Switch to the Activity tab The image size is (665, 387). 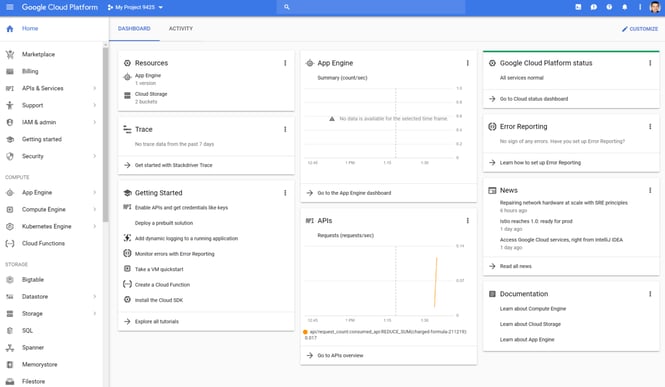pyautogui.click(x=181, y=28)
